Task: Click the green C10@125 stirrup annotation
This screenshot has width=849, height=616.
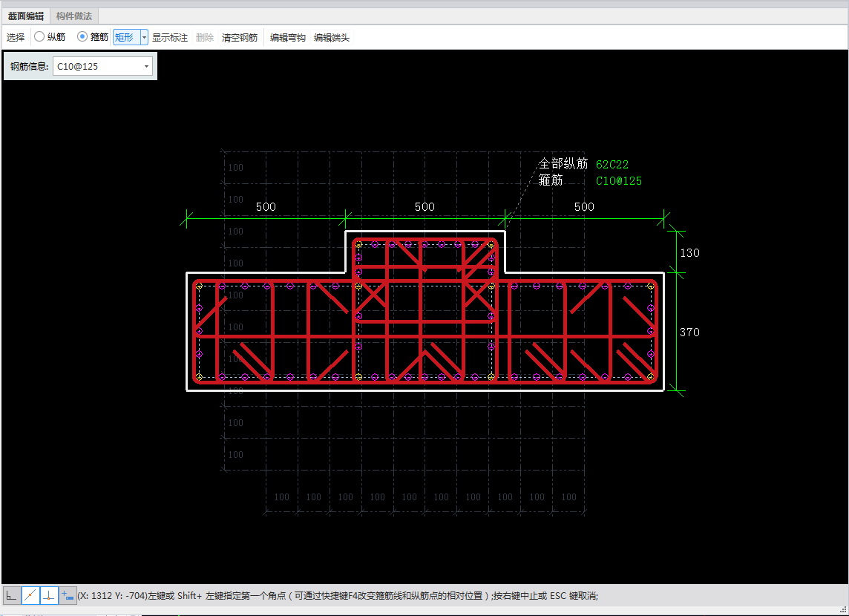Action: (x=619, y=181)
